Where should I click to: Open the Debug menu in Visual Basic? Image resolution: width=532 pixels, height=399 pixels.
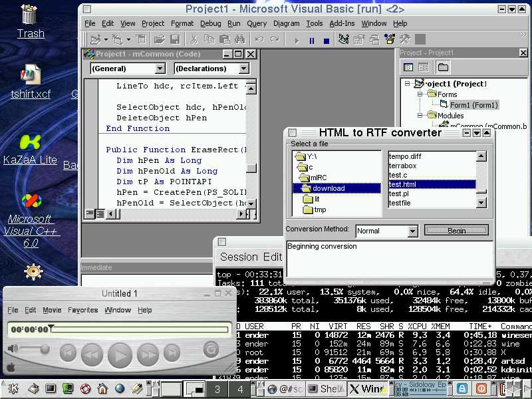pos(210,23)
